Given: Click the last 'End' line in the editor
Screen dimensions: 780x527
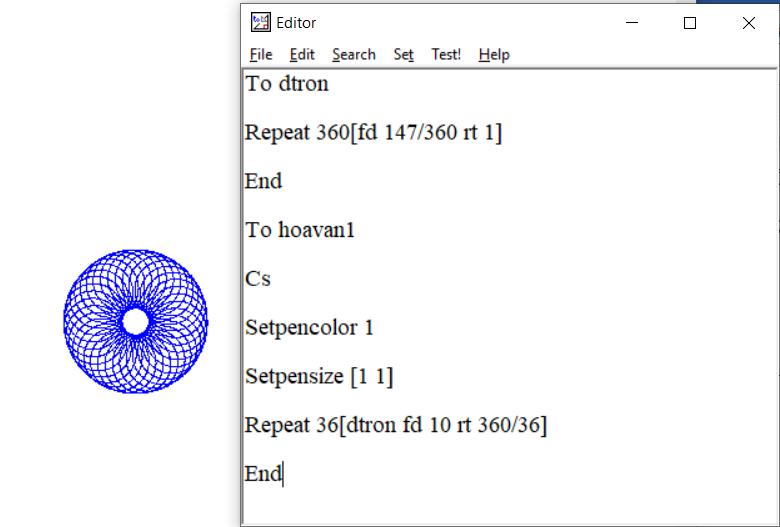Looking at the screenshot, I should (x=264, y=474).
